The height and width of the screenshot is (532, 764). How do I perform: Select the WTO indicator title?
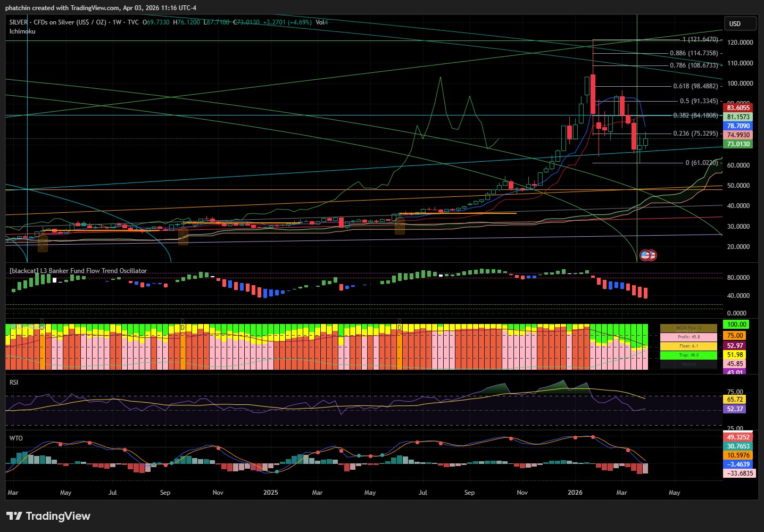[x=16, y=438]
